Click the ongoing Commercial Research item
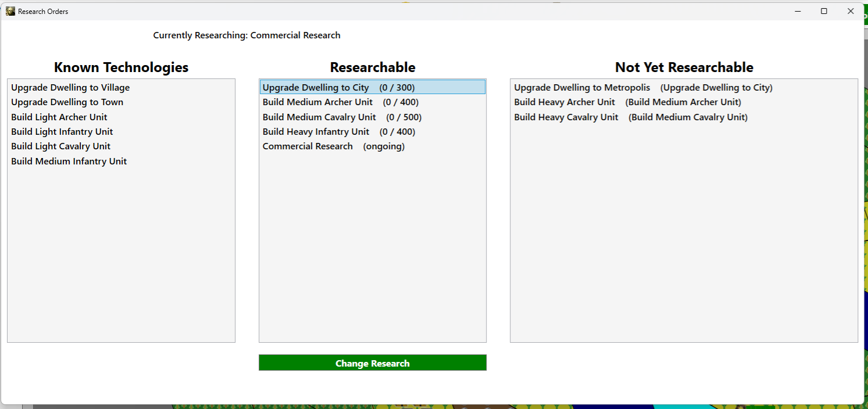868x409 pixels. click(x=333, y=146)
